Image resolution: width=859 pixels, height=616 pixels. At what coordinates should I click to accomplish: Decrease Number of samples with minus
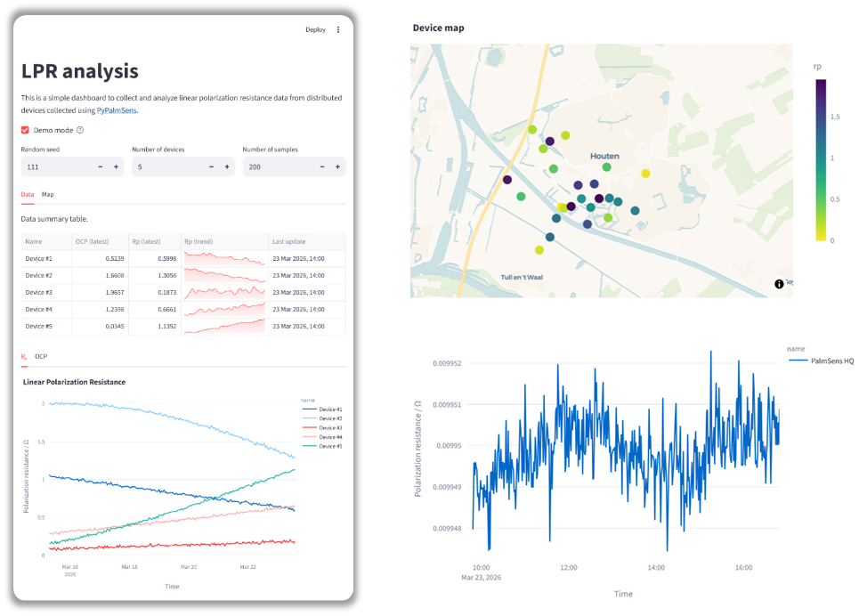(322, 166)
